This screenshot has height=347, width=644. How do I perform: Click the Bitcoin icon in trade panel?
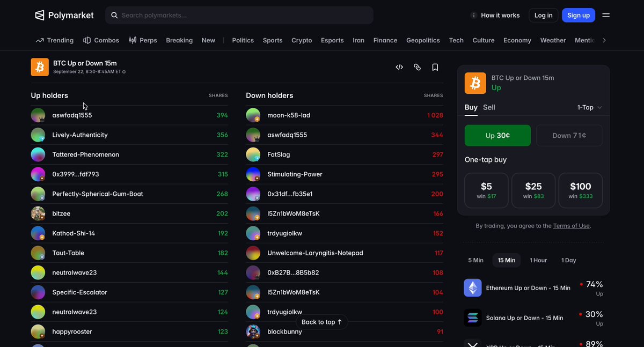(475, 83)
